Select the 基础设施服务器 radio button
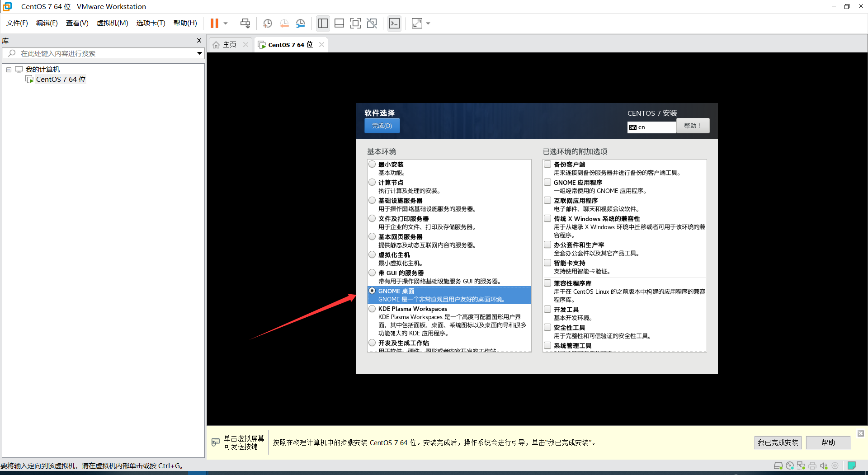 pyautogui.click(x=372, y=200)
